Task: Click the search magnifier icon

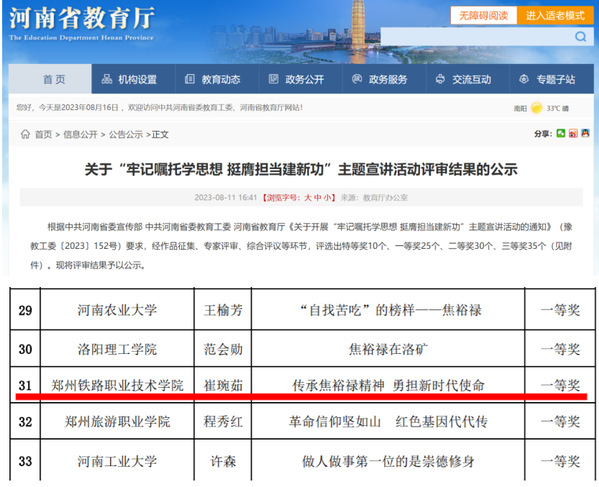Action: tap(580, 37)
